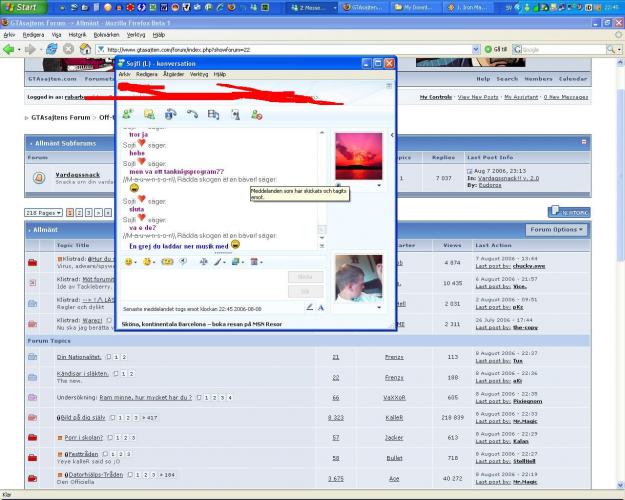625x500 pixels.
Task: Start a voice call with the phone icon
Action: pyautogui.click(x=192, y=115)
